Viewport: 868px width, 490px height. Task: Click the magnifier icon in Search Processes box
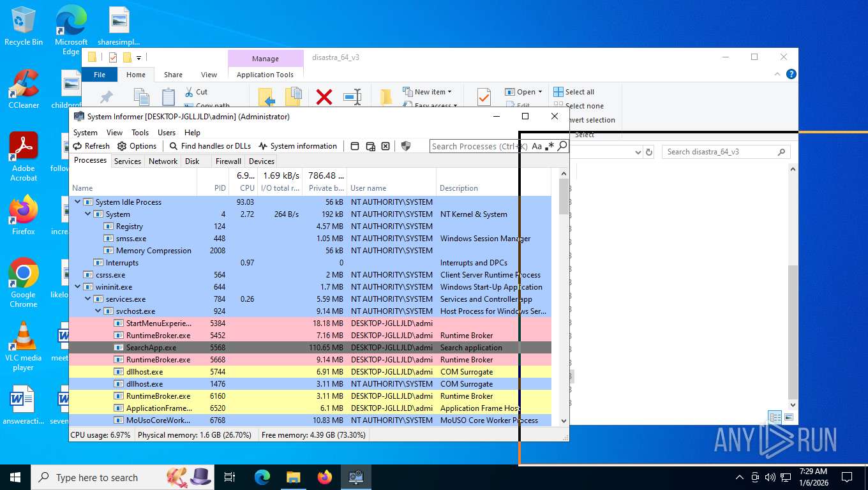pos(562,146)
